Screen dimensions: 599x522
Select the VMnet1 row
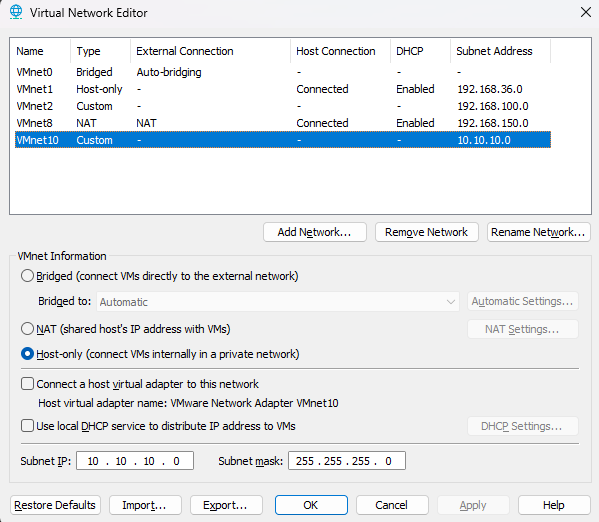pos(283,89)
